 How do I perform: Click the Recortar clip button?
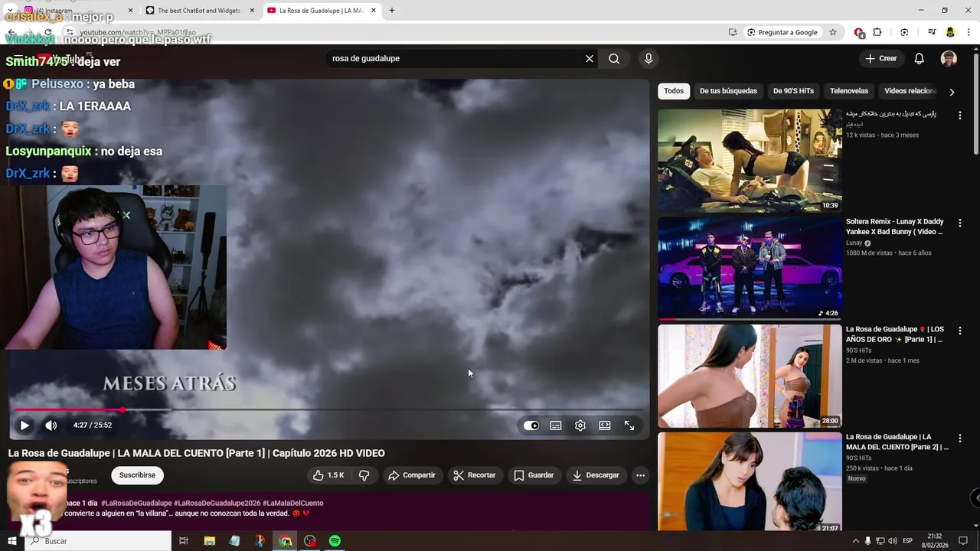[475, 475]
